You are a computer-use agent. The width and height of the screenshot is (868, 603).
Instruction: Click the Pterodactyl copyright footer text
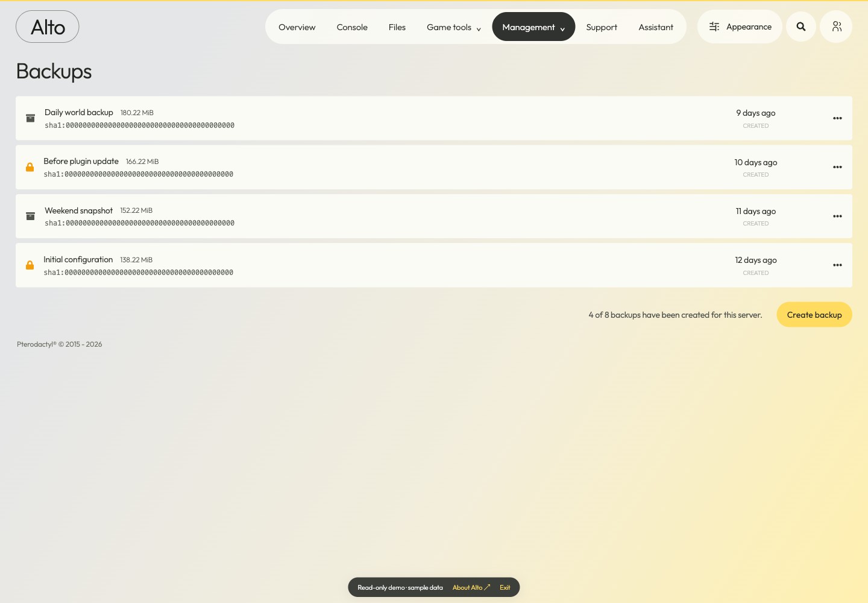pyautogui.click(x=60, y=344)
